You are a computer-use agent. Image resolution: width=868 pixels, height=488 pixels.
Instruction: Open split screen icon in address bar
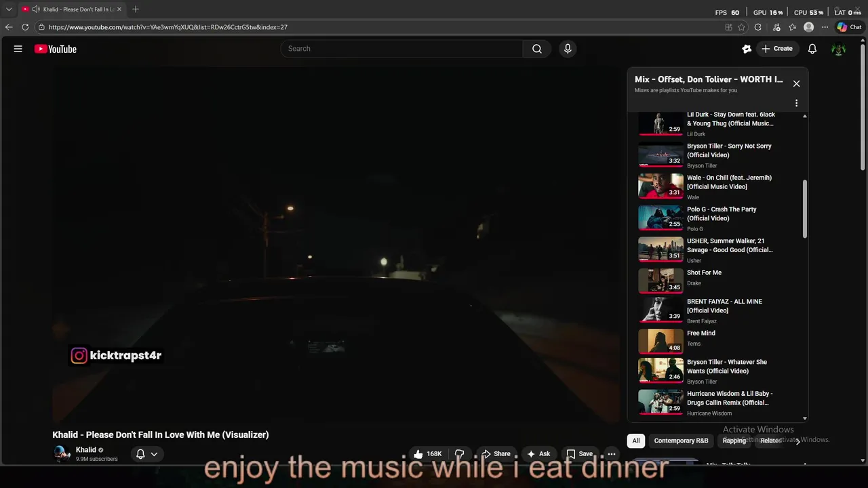click(x=728, y=27)
